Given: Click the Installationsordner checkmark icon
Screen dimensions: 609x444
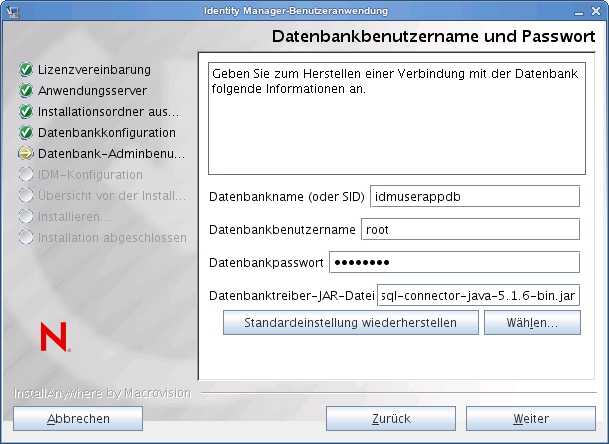Looking at the screenshot, I should pos(26,111).
